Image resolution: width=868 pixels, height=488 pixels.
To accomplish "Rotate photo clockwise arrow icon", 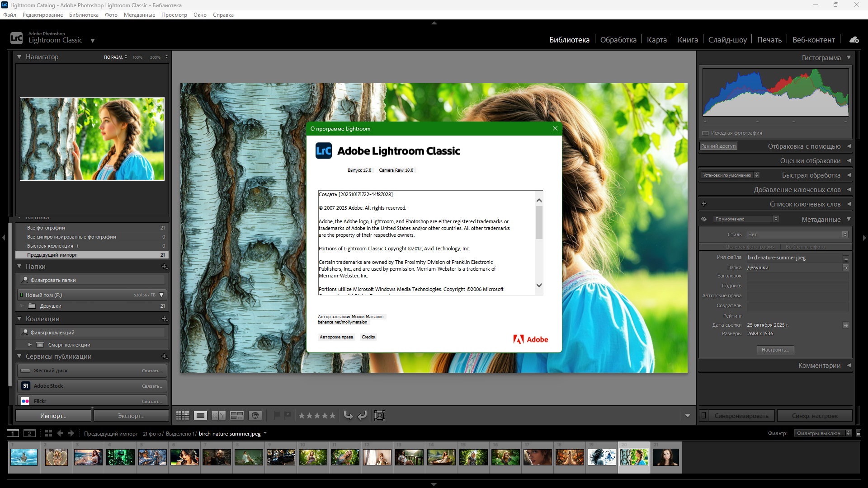I will pyautogui.click(x=363, y=416).
